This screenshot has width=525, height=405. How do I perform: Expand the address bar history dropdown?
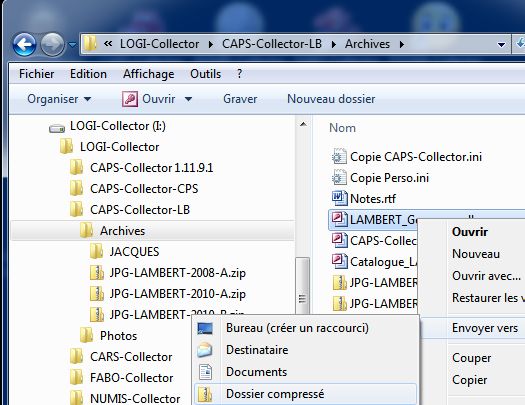click(x=501, y=44)
